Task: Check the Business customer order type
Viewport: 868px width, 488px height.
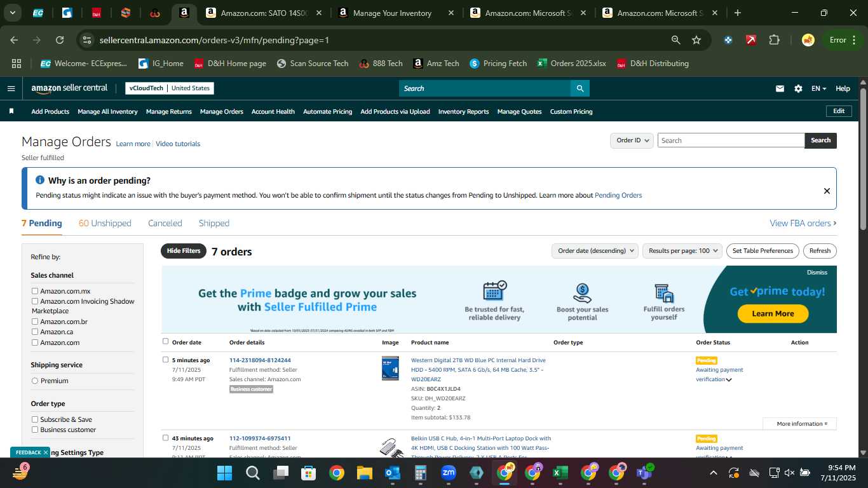Action: click(x=35, y=430)
